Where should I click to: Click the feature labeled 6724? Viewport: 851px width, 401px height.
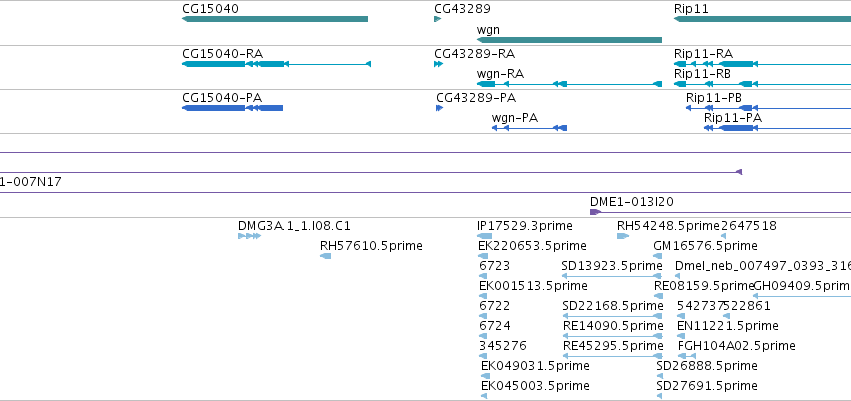click(483, 336)
